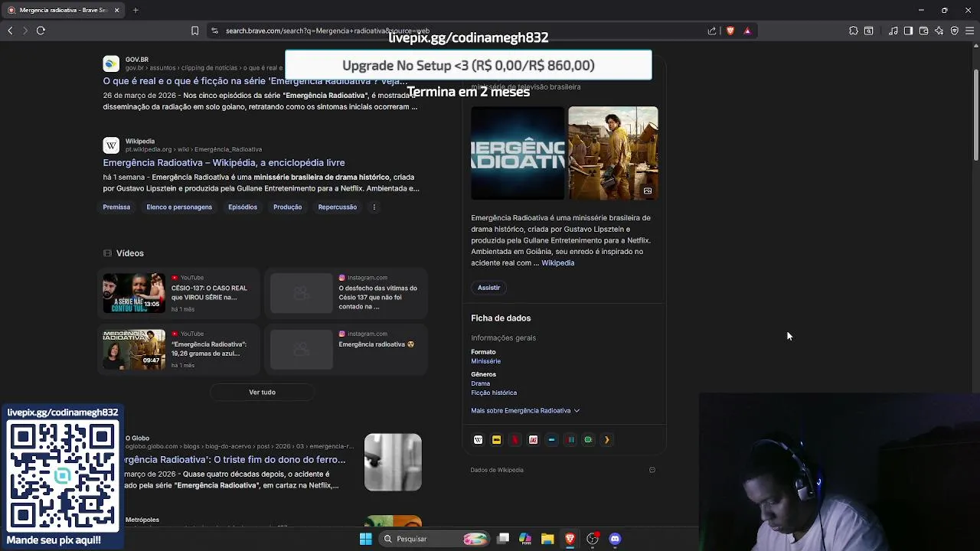The height and width of the screenshot is (551, 980).
Task: Open the Elenco e personagens sublink
Action: (179, 207)
